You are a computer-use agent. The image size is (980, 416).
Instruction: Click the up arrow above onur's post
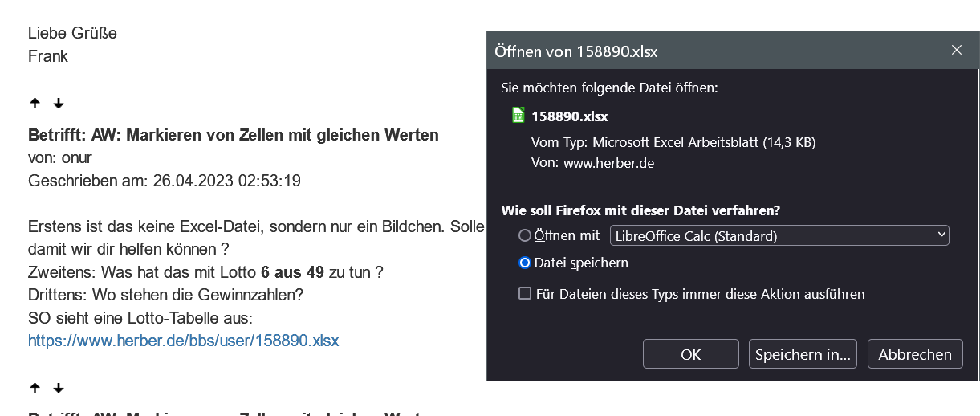pos(35,104)
